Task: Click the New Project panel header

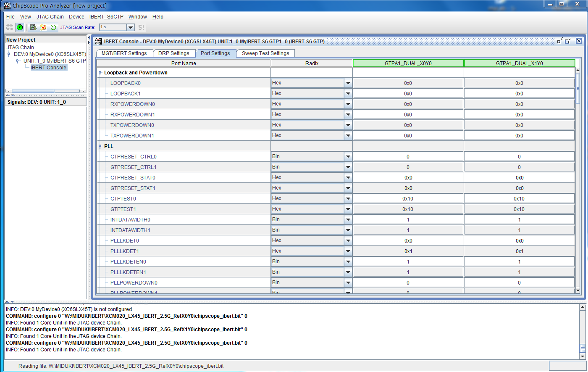Action: point(45,40)
